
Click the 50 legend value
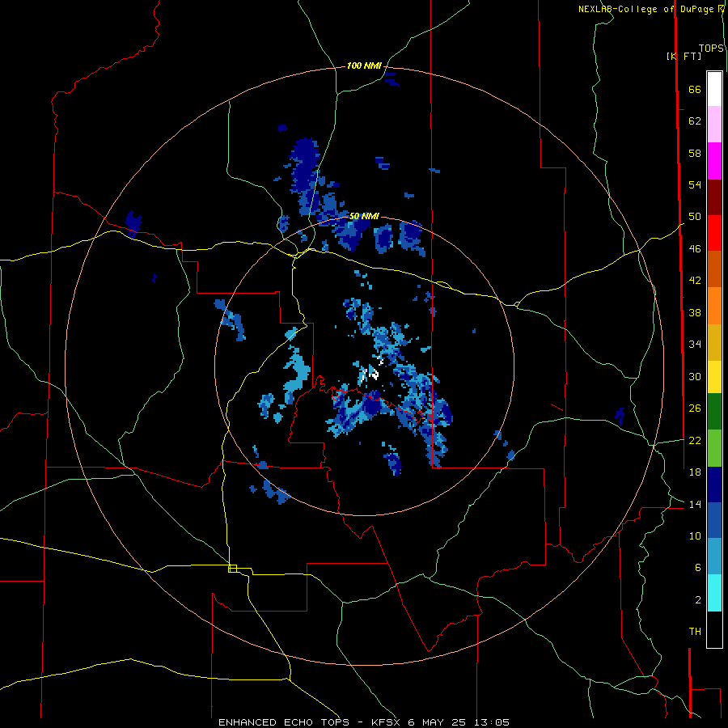tap(695, 216)
